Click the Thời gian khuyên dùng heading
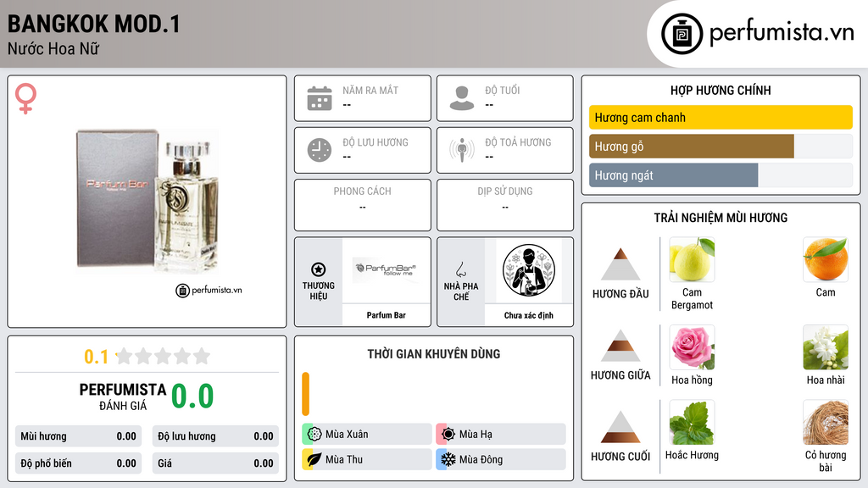868x488 pixels. point(433,354)
